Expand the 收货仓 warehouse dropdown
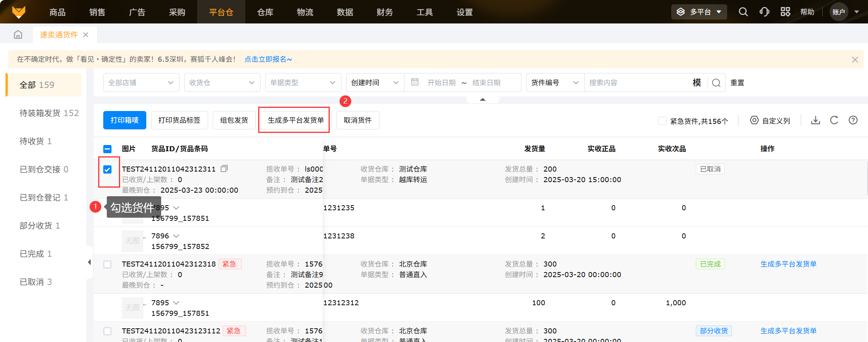 pyautogui.click(x=222, y=83)
